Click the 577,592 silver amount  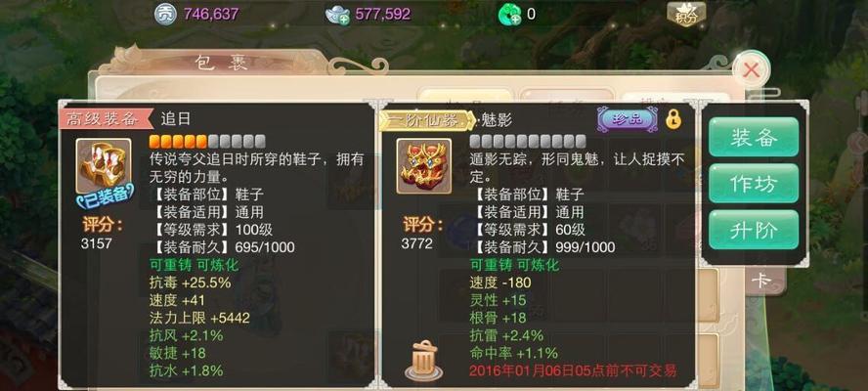pyautogui.click(x=383, y=15)
